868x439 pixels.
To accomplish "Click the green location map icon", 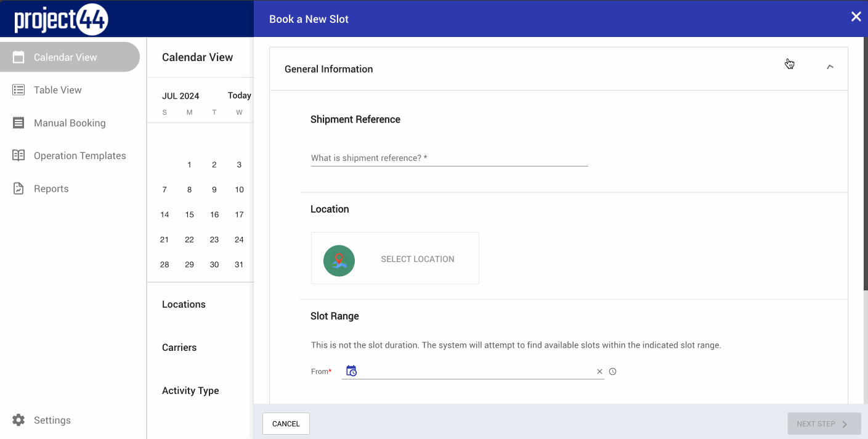I will point(339,260).
